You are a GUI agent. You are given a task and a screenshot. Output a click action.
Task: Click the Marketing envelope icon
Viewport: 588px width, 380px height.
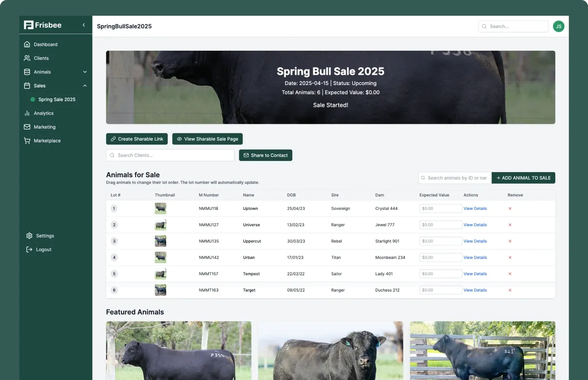pos(27,127)
